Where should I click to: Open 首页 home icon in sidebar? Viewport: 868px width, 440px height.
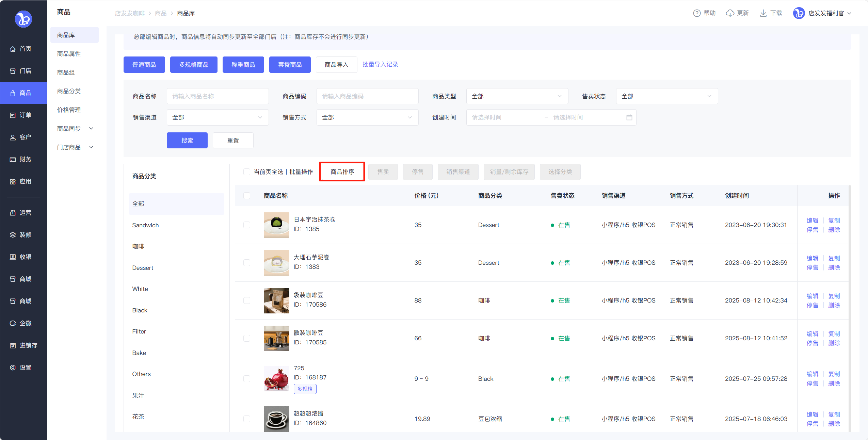13,49
